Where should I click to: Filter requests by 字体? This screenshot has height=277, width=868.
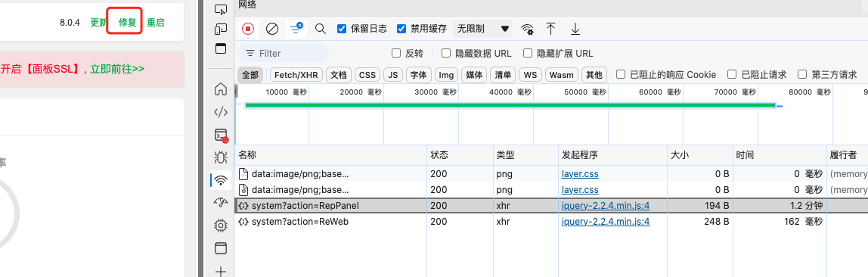point(419,75)
